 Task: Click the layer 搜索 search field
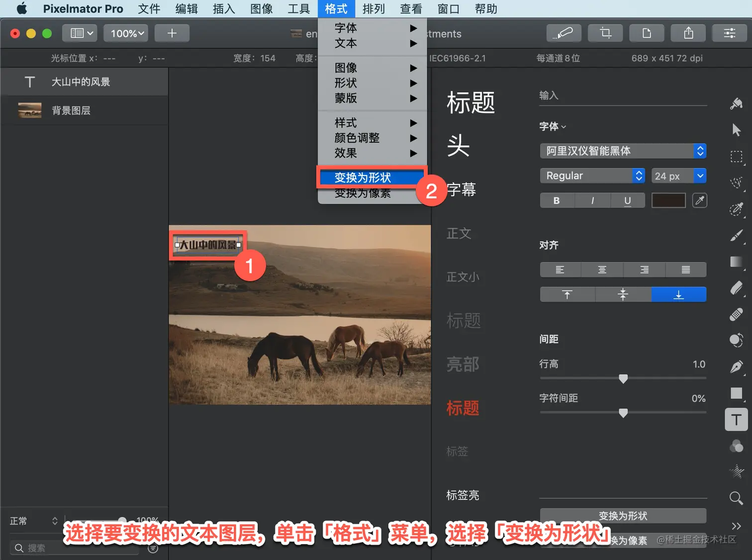click(x=75, y=548)
